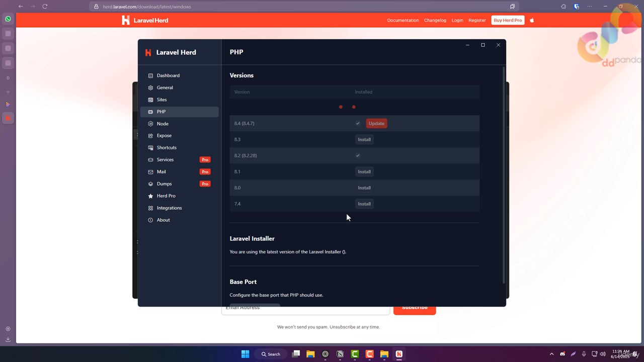Minimize the Laravel Herd app window
The height and width of the screenshot is (362, 644).
pyautogui.click(x=467, y=45)
